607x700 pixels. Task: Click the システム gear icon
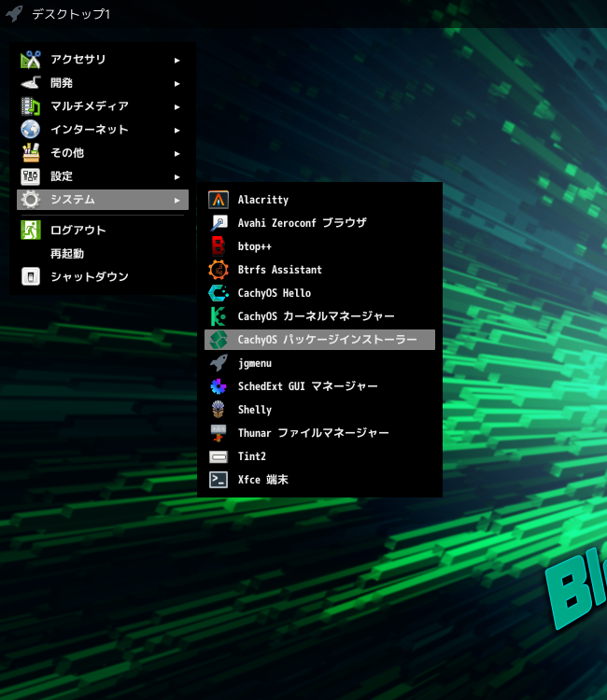coord(31,200)
